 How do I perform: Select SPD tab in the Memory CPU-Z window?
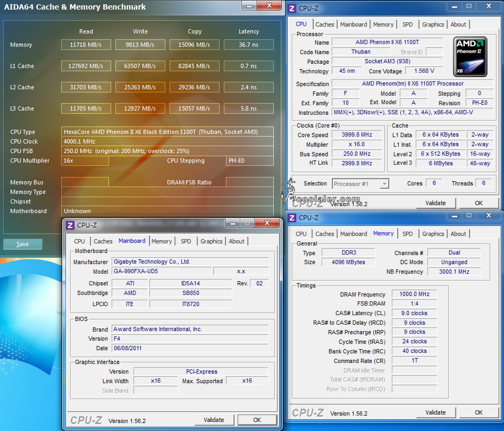click(408, 234)
